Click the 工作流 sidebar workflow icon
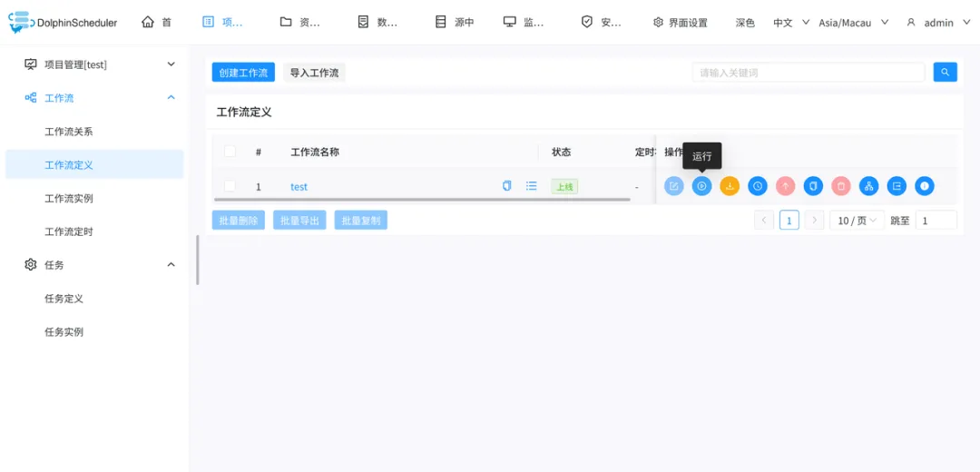 click(30, 97)
